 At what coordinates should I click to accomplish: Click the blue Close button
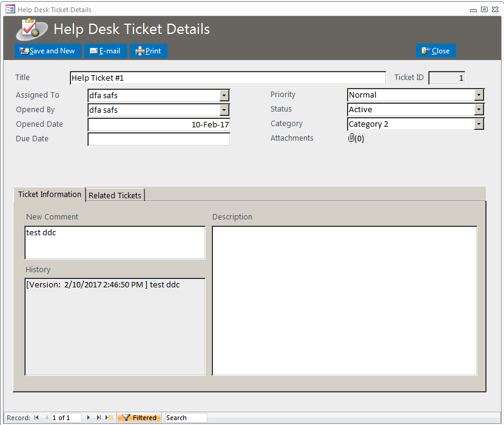tap(435, 51)
